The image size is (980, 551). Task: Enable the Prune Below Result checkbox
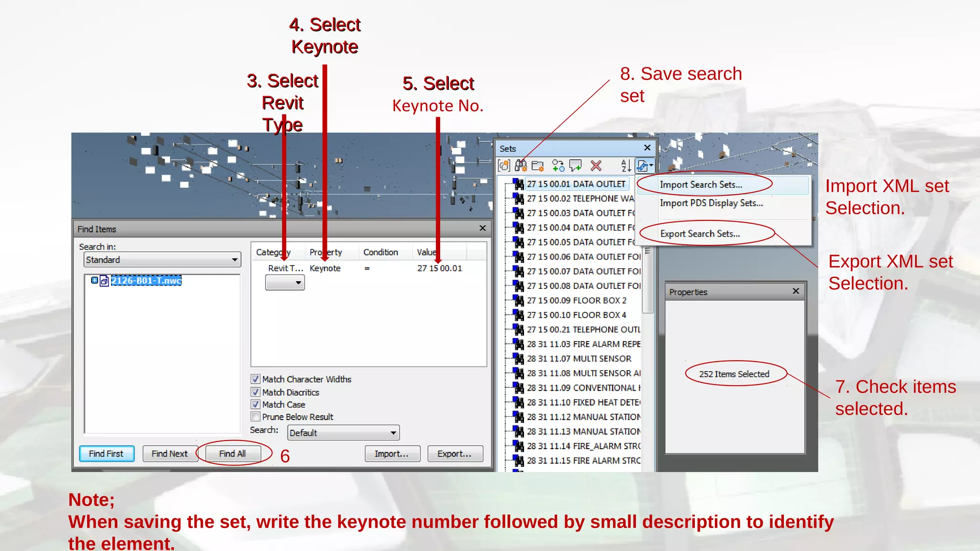[x=256, y=417]
